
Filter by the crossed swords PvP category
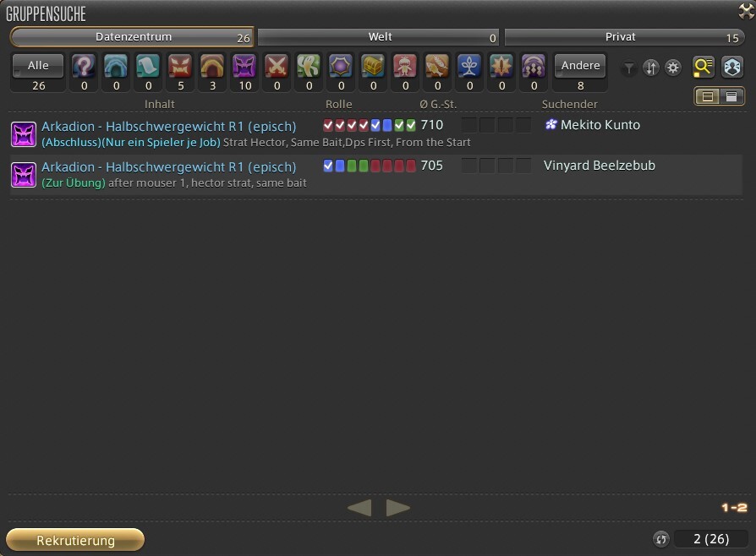(x=277, y=66)
